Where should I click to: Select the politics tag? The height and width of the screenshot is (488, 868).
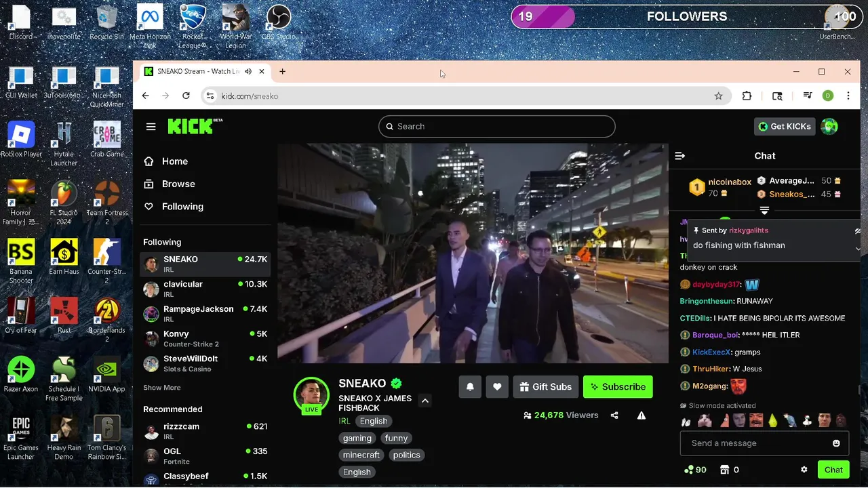[x=406, y=455]
